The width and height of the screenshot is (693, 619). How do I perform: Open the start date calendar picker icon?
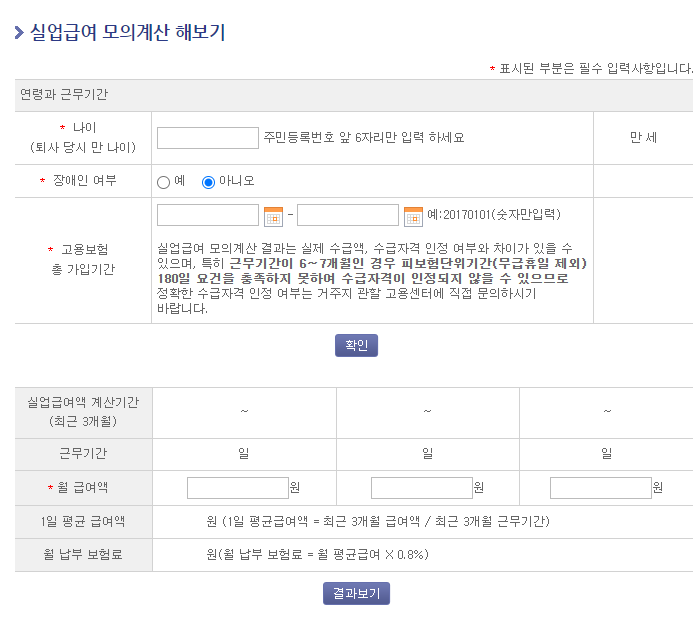pos(273,216)
